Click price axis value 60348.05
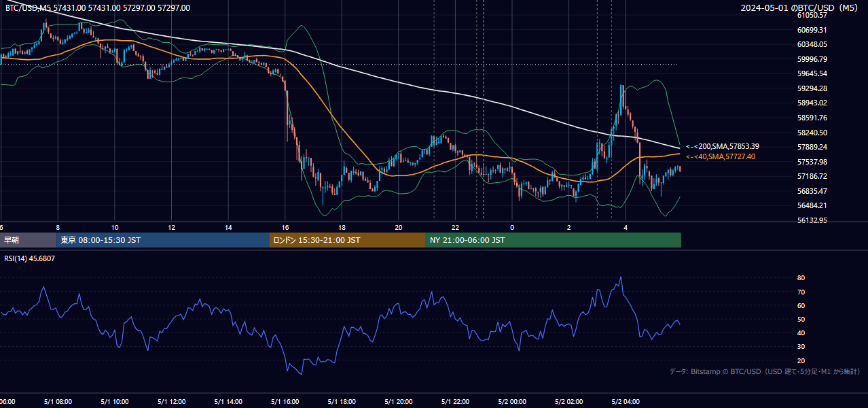Viewport: 868px width, 408px height. (812, 44)
